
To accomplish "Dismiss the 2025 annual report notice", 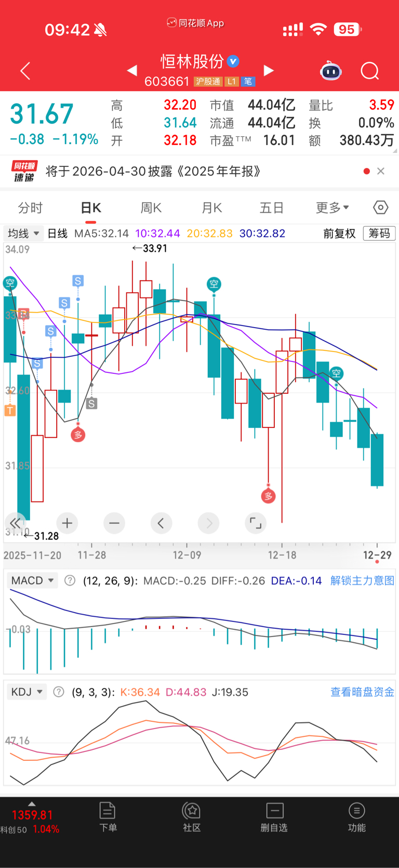I will (381, 171).
